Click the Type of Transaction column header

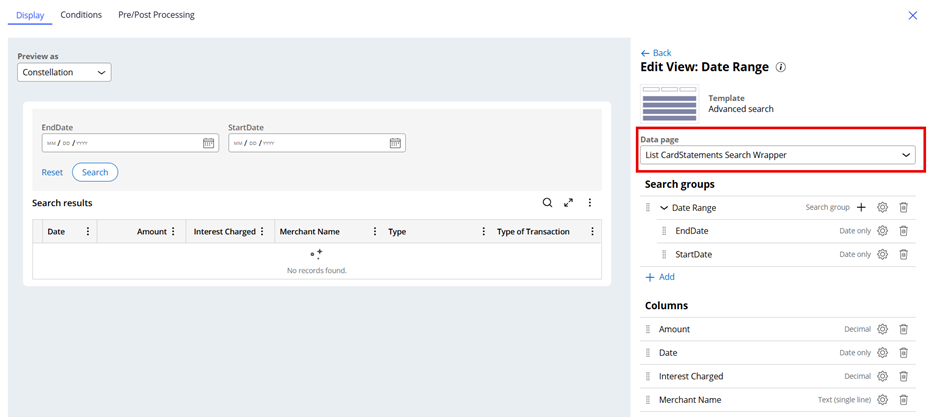point(533,231)
